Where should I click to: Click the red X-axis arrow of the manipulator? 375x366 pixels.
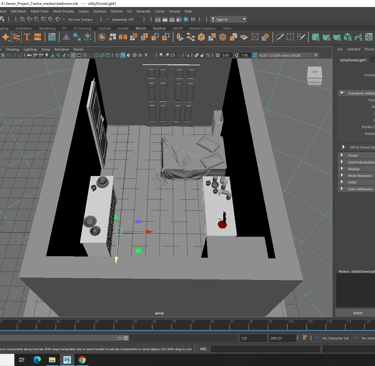(149, 231)
